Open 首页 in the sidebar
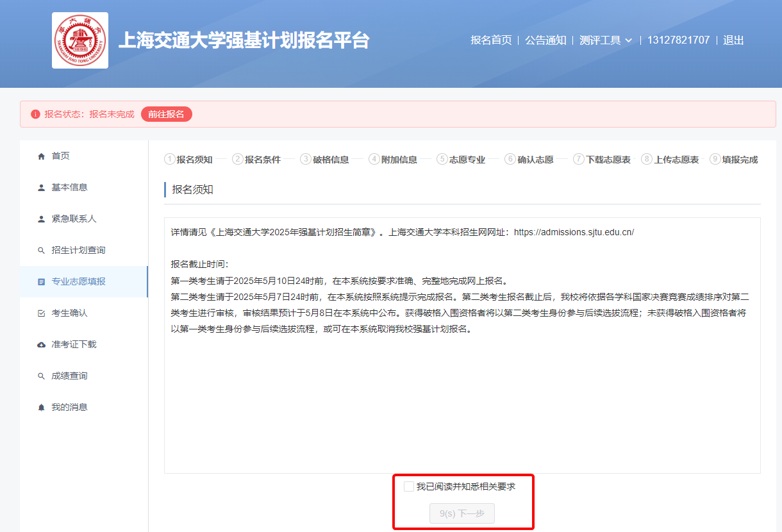Screen dimensions: 782x532 click(84, 156)
